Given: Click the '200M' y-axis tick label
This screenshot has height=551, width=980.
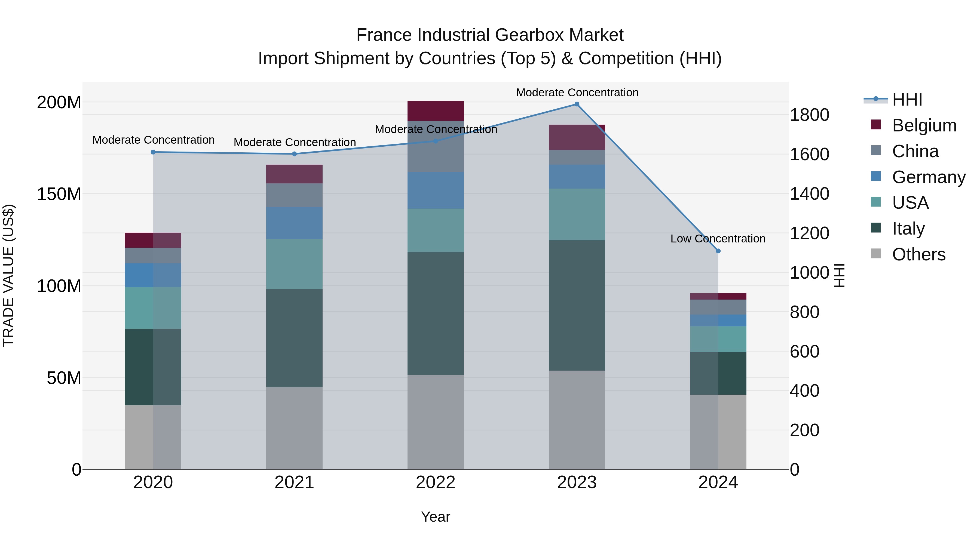Looking at the screenshot, I should pyautogui.click(x=59, y=102).
